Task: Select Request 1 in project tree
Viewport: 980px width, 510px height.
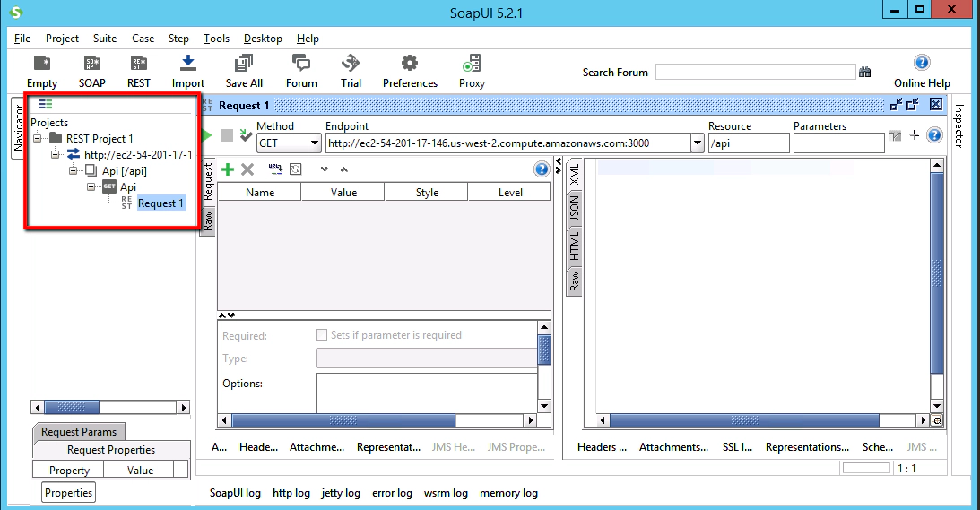Action: (160, 203)
